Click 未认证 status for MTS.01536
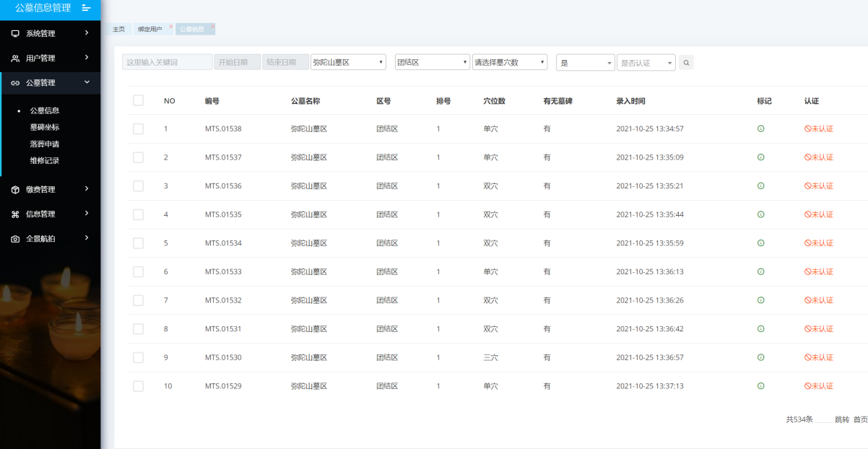The height and width of the screenshot is (449, 868). coord(819,186)
